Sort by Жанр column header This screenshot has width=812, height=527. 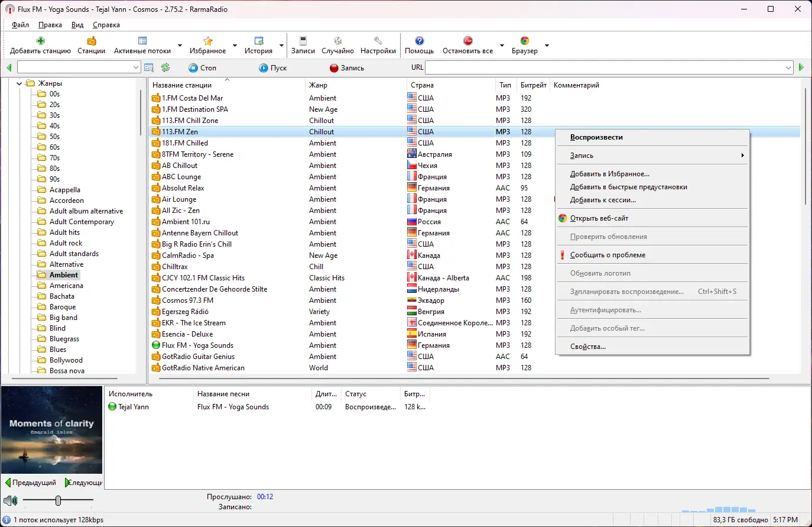(x=356, y=85)
